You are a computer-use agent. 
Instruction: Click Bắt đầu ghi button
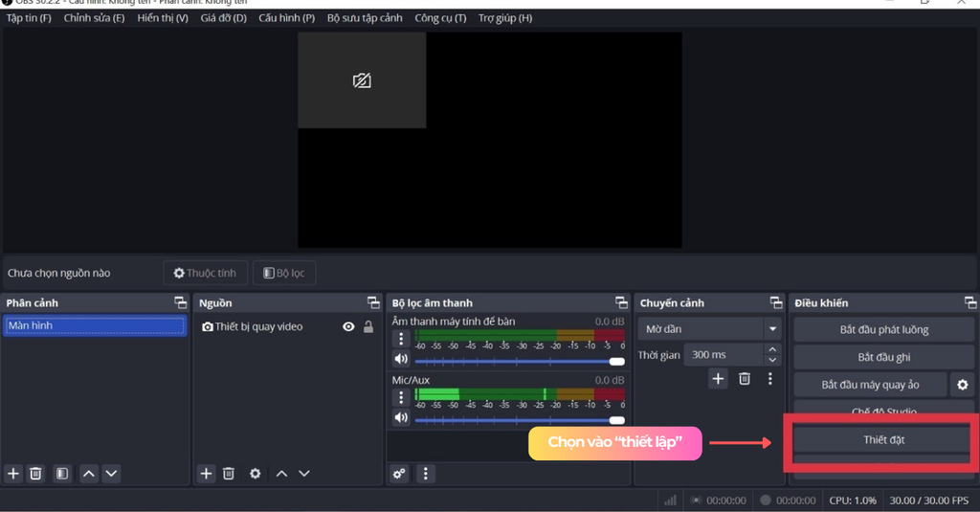click(883, 357)
